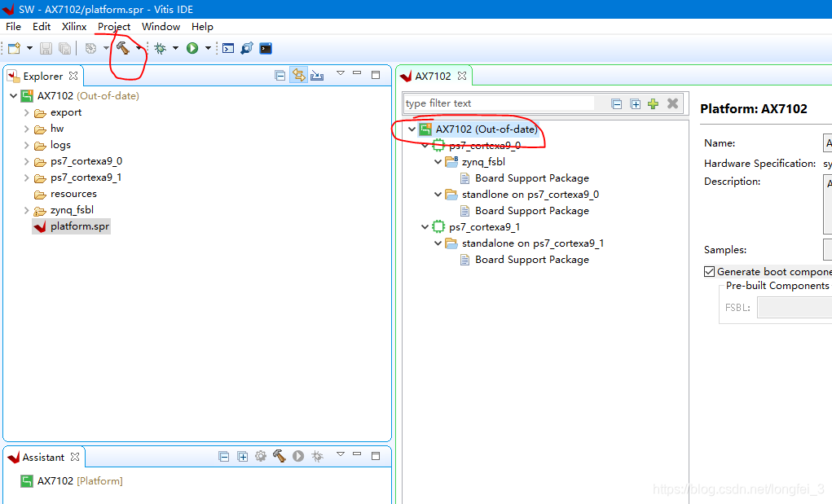Open the Project menu
Viewport: 832px width, 504px height.
[113, 27]
